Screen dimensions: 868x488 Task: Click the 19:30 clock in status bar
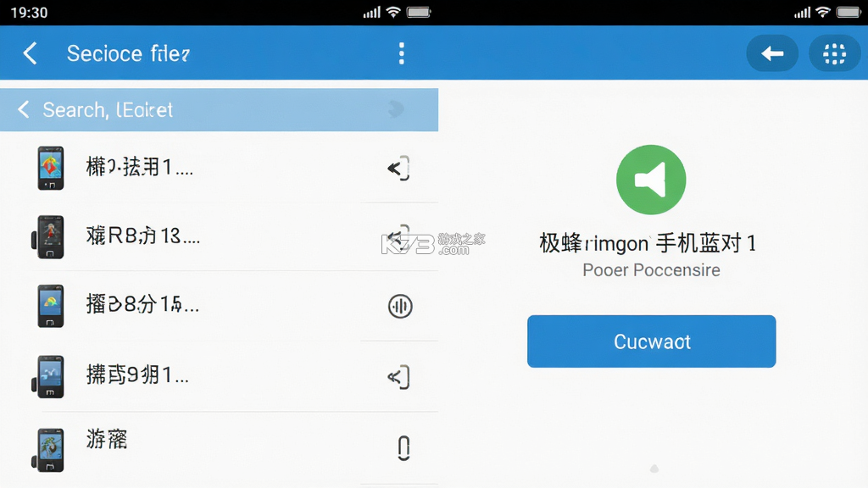(29, 12)
